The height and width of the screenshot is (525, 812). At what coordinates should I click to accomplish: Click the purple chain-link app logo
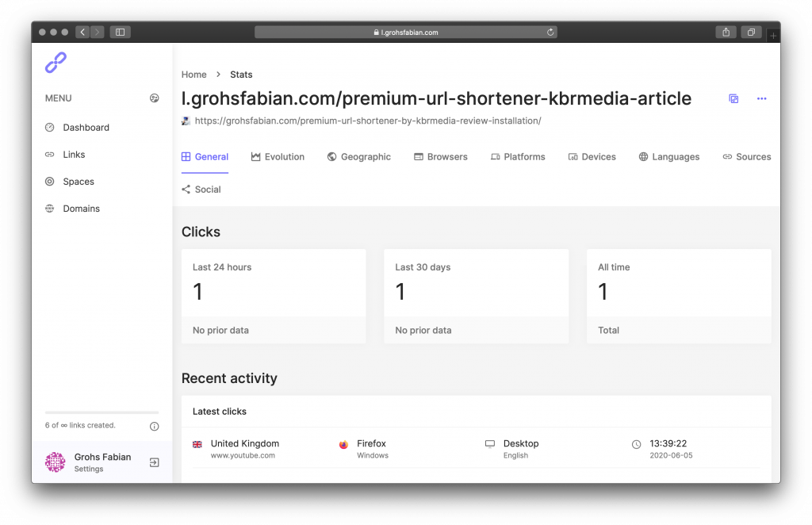pyautogui.click(x=56, y=63)
